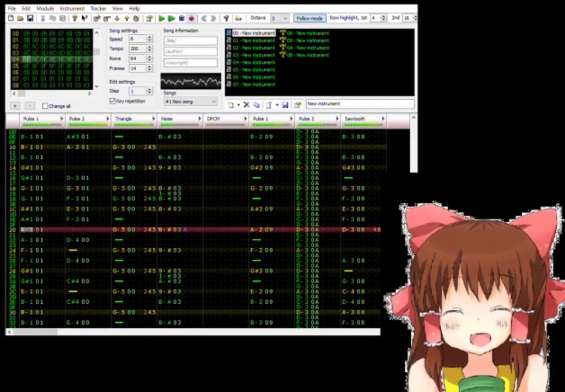Insert a new frame with toolbar icon
This screenshot has width=565, height=392.
coord(96,19)
